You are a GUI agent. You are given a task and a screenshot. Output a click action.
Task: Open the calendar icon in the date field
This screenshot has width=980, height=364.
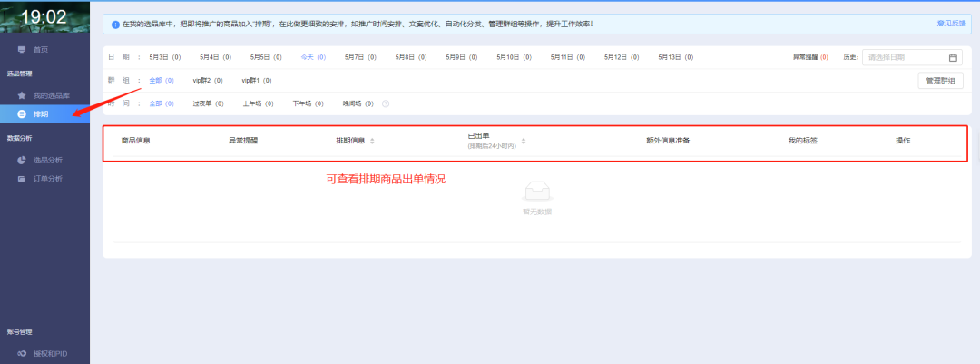pos(953,57)
